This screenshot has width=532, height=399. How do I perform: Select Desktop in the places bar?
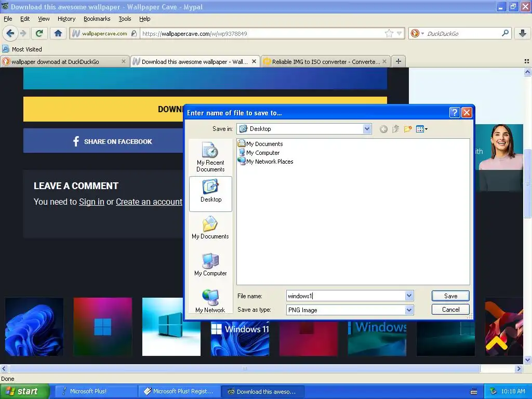point(210,194)
